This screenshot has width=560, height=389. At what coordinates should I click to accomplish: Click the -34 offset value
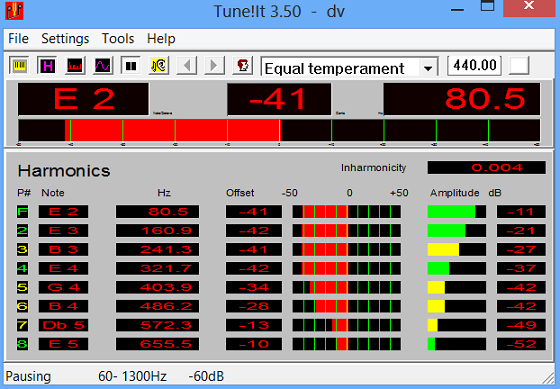[x=254, y=287]
